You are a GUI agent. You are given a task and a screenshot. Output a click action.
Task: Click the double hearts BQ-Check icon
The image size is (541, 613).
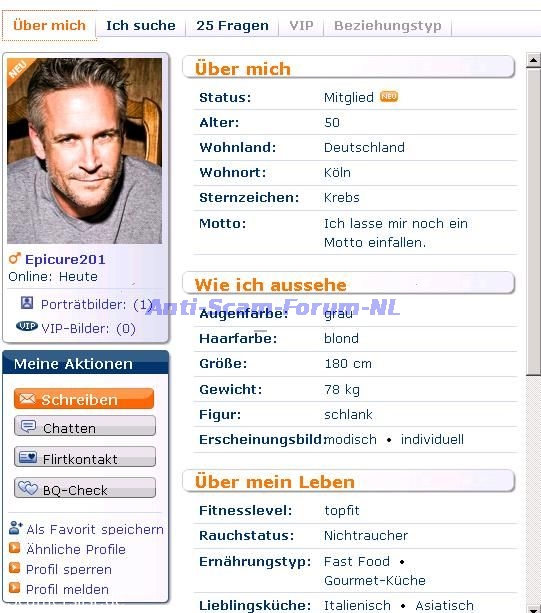pos(28,488)
